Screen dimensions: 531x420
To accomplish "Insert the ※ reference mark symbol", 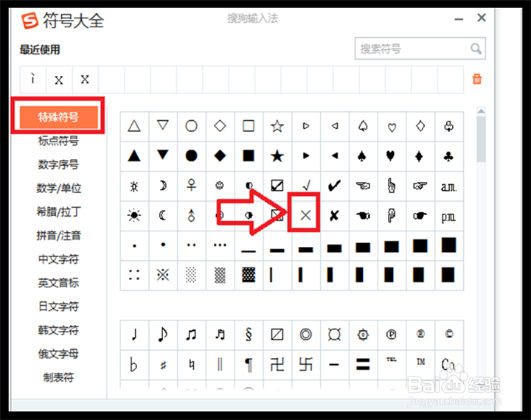I will pos(163,275).
